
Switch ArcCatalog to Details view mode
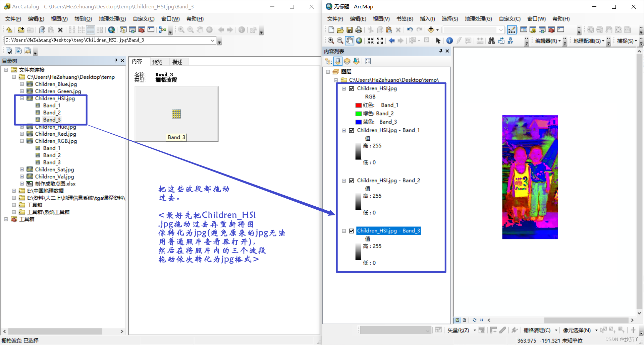pos(91,30)
